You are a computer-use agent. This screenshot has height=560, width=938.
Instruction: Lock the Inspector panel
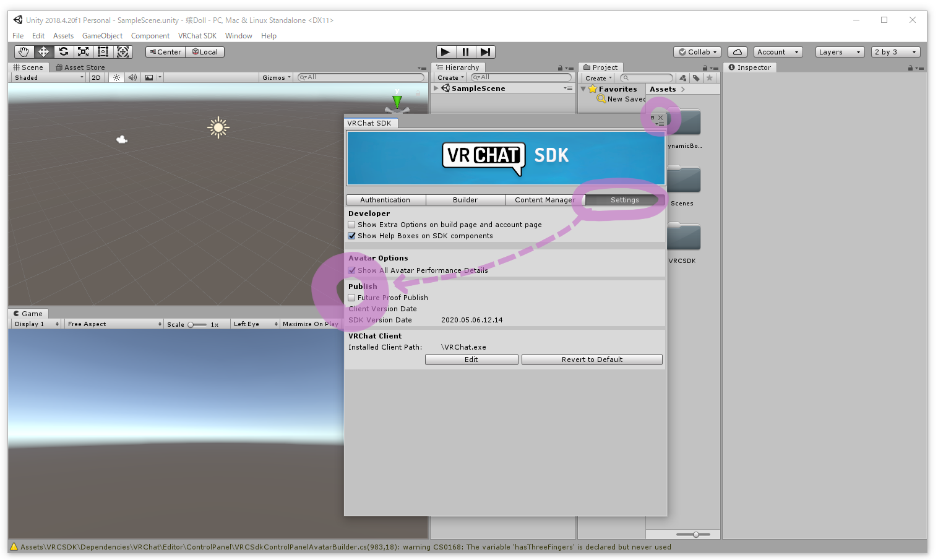pyautogui.click(x=910, y=68)
